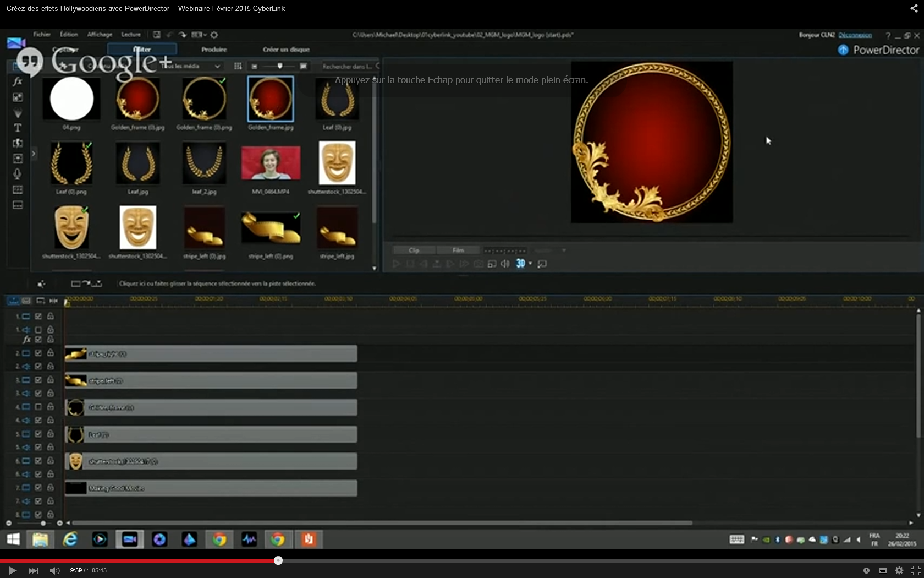Image resolution: width=924 pixels, height=578 pixels.
Task: Enable video track 4 visibility checkbox
Action: pyautogui.click(x=38, y=407)
